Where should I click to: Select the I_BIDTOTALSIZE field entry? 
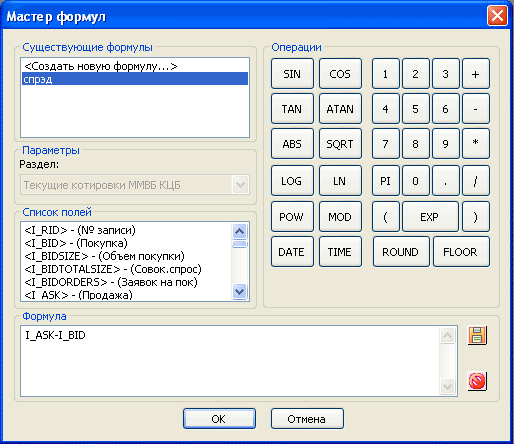pyautogui.click(x=113, y=269)
